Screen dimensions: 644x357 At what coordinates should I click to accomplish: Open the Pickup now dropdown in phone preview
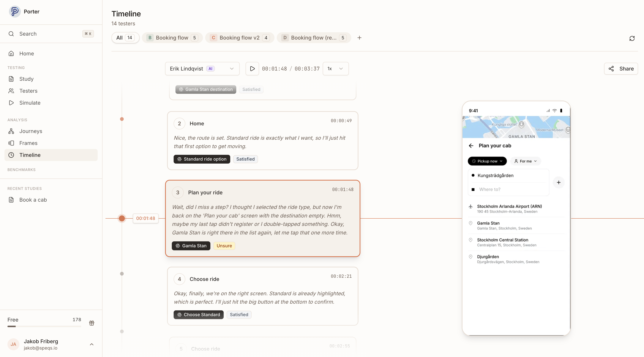tap(487, 161)
